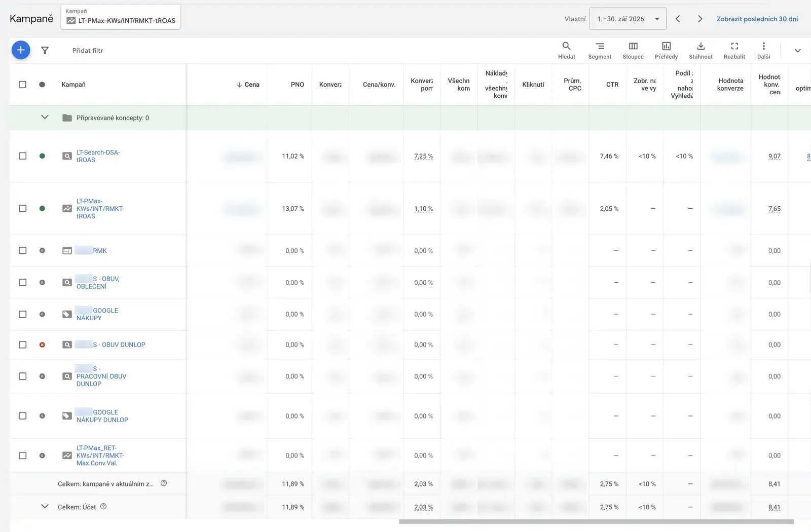Screen dimensions: 811x532
Task: Click the blue plus new campaign button
Action: pos(21,50)
